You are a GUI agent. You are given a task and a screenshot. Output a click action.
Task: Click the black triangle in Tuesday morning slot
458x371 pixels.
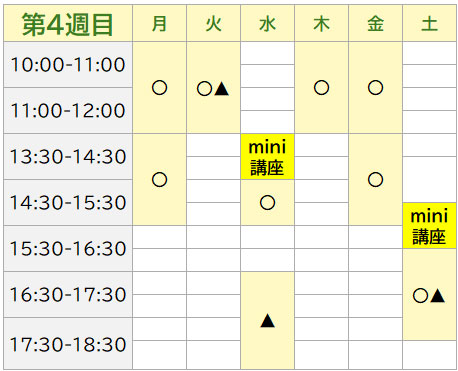pyautogui.click(x=221, y=89)
